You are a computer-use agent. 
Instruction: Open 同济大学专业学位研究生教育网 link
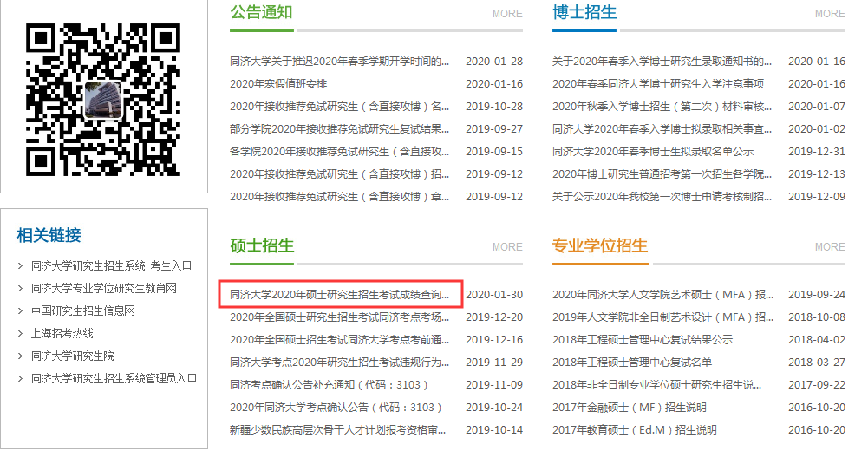[104, 288]
